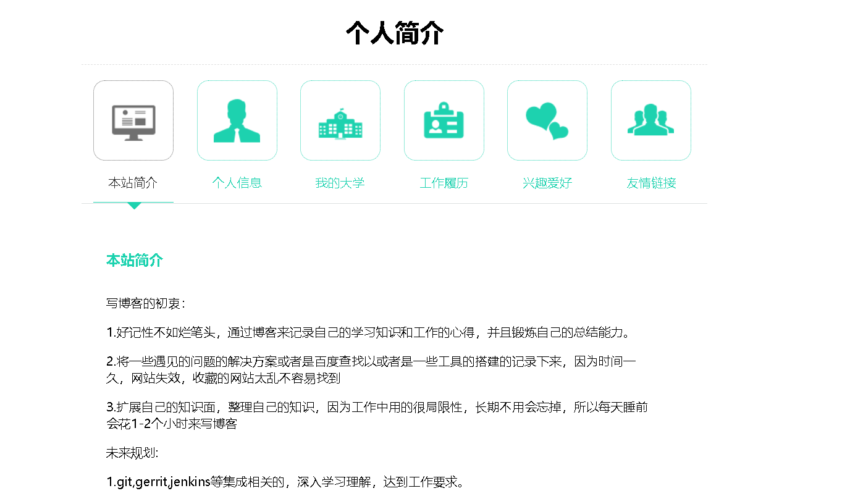Viewport: 850px width, 504px height.
Task: Click the 个人简介 page title
Action: (x=395, y=33)
